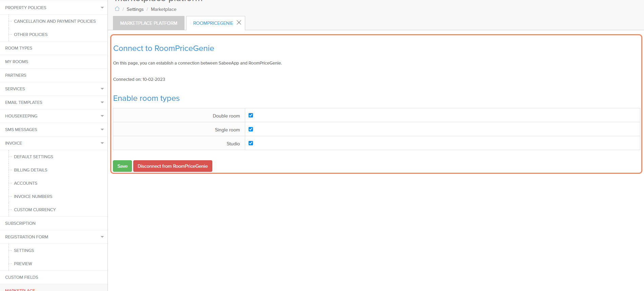Open invoice Accounts

click(x=25, y=183)
